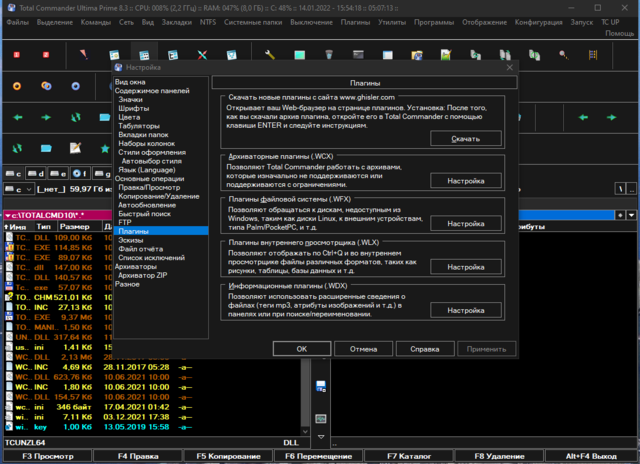Click F3 Просмотр function key button
The height and width of the screenshot is (464, 640).
47,456
